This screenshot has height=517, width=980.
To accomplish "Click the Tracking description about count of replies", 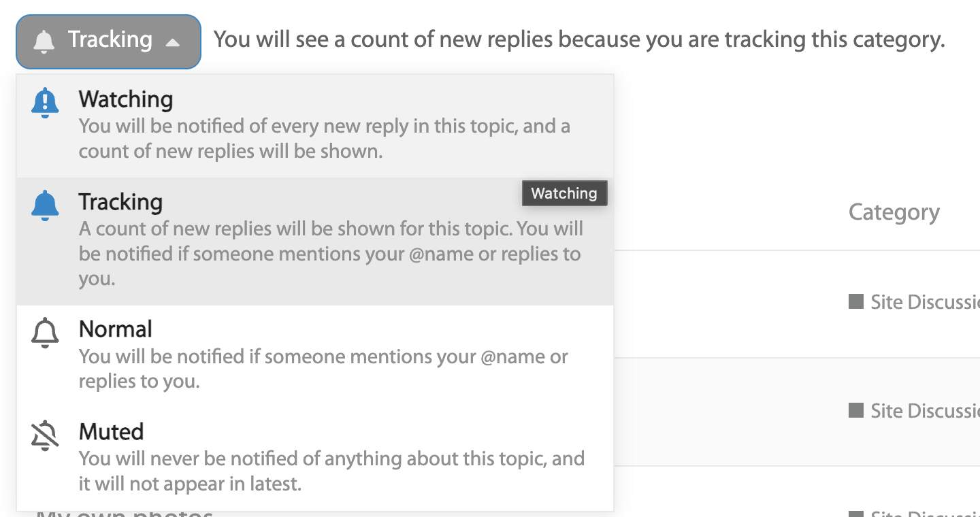I will pyautogui.click(x=331, y=253).
